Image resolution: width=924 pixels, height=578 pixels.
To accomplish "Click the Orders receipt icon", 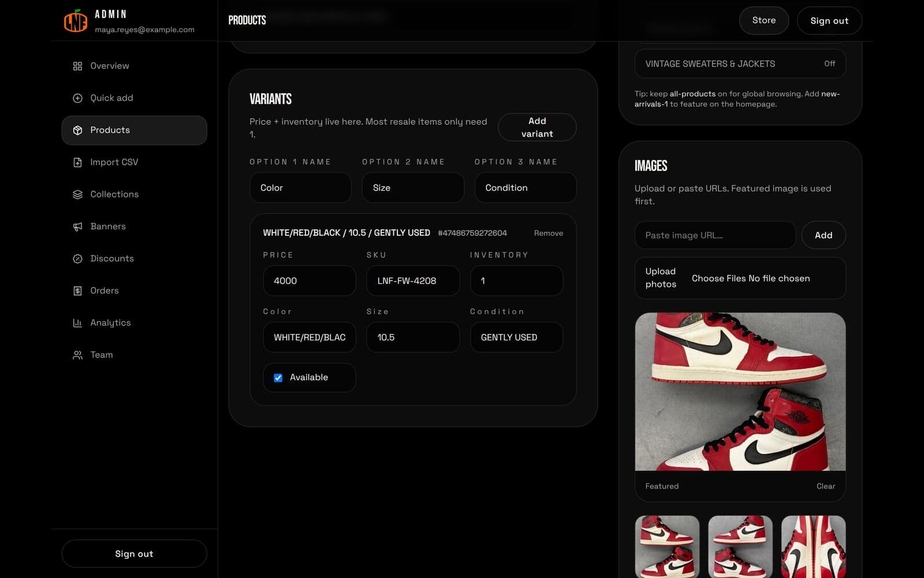I will [x=77, y=291].
